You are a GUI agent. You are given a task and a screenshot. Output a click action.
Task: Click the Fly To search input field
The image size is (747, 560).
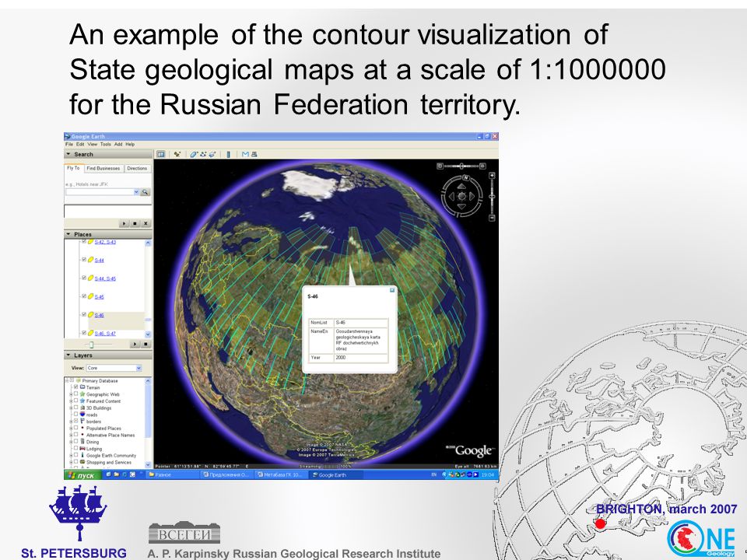point(99,192)
